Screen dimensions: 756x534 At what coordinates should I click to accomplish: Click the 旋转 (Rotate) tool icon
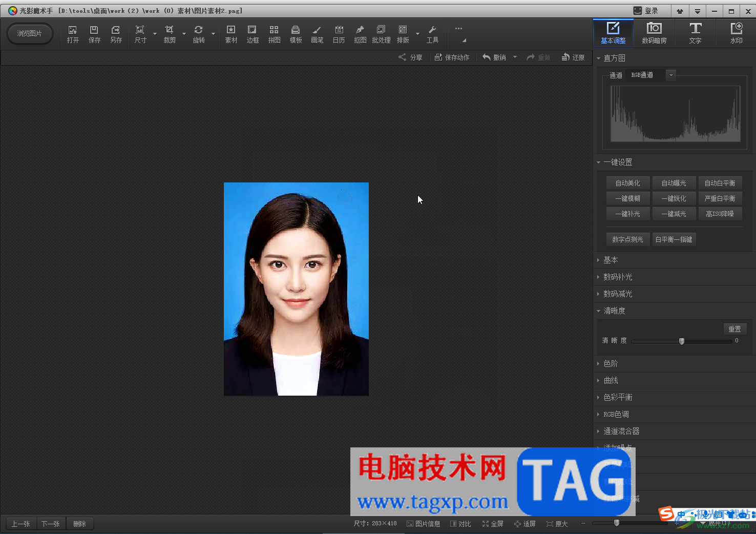click(x=199, y=34)
